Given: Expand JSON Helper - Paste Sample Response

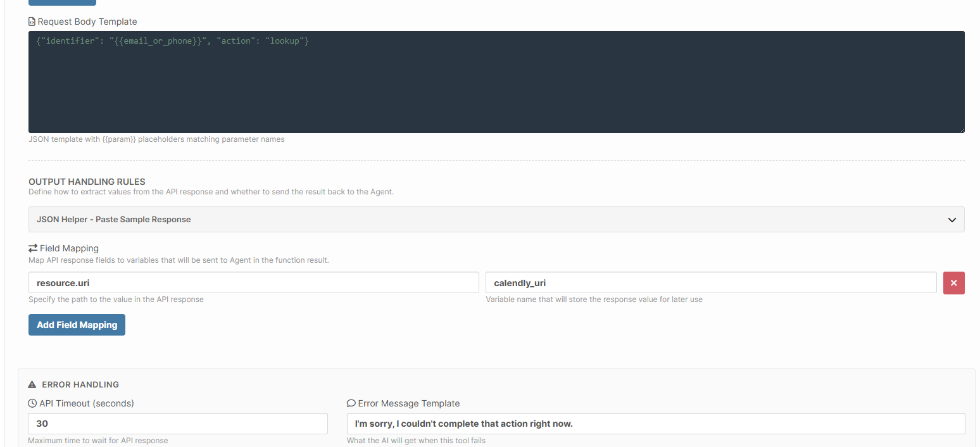Looking at the screenshot, I should 114,220.
